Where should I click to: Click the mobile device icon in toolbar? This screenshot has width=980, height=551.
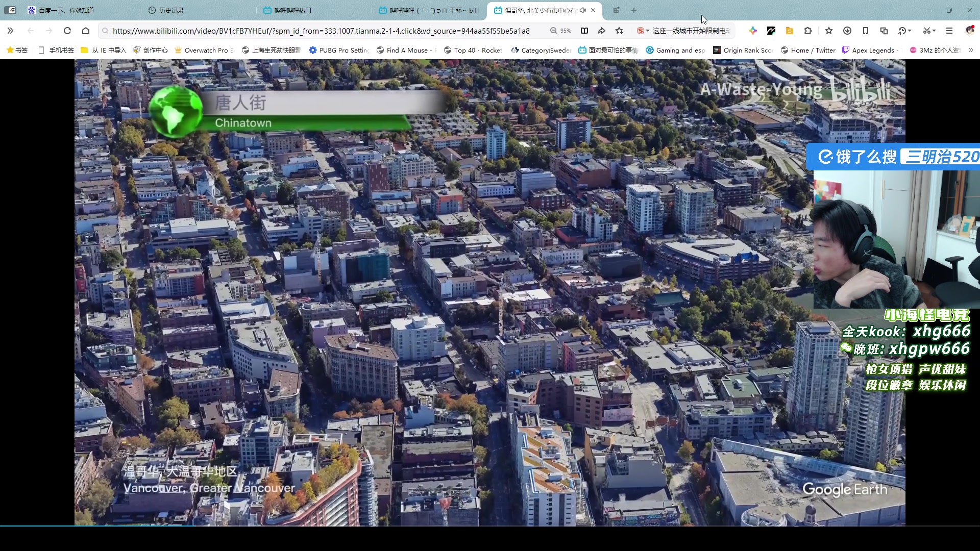pos(866,31)
